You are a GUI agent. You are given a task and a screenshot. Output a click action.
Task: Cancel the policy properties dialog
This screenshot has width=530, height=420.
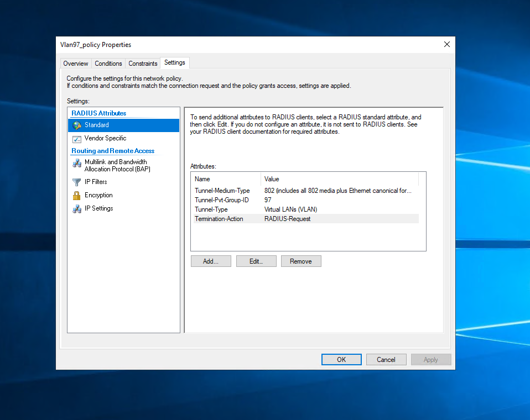coord(386,360)
